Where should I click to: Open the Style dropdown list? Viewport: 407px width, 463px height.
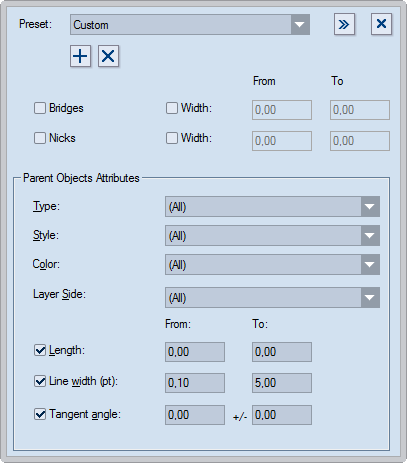[272, 236]
